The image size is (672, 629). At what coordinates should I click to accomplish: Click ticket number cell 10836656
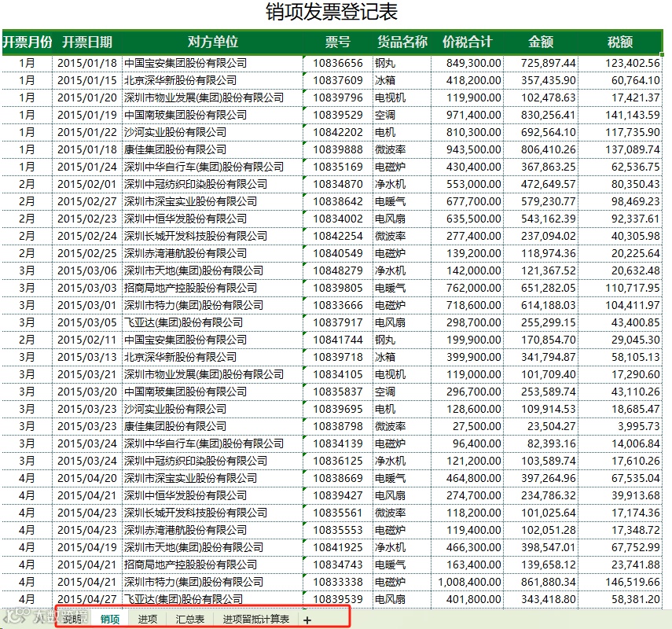click(x=338, y=63)
